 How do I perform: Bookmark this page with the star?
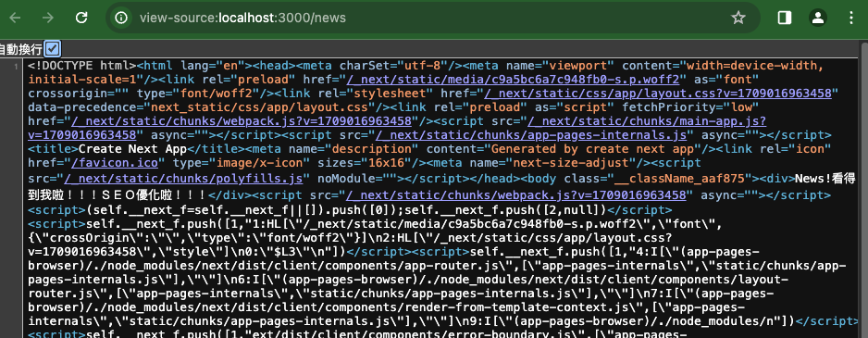[738, 18]
